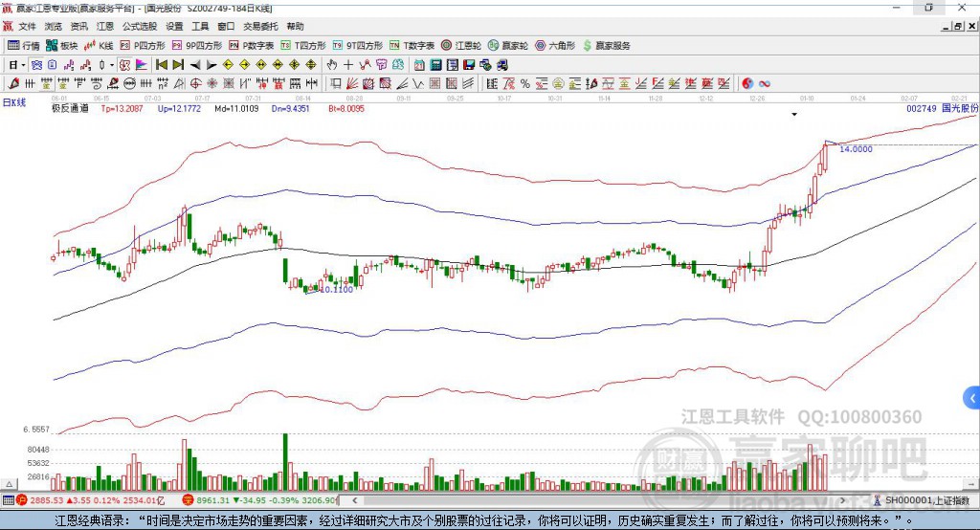Open the 板块 sector view
This screenshot has height=530, width=980.
[62, 46]
